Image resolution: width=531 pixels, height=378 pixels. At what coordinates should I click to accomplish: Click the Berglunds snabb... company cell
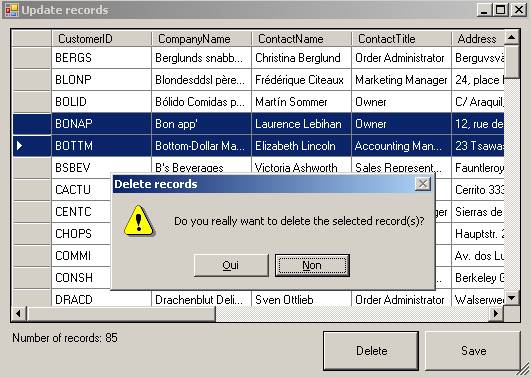[201, 58]
